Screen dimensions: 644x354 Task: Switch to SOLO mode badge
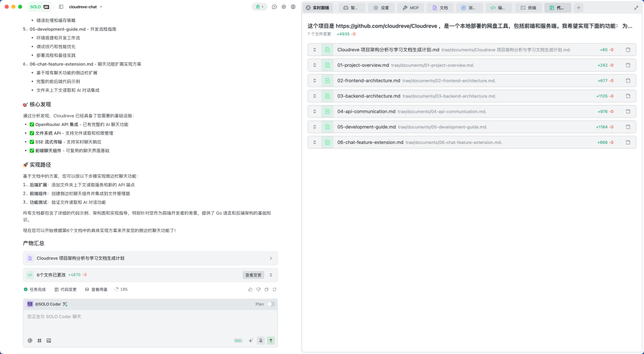(x=40, y=7)
